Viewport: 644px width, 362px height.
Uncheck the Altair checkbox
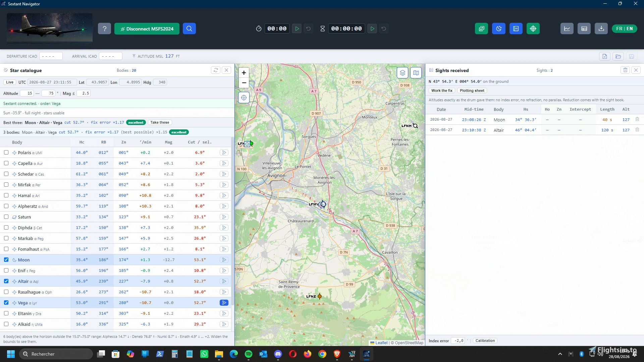coord(6,281)
